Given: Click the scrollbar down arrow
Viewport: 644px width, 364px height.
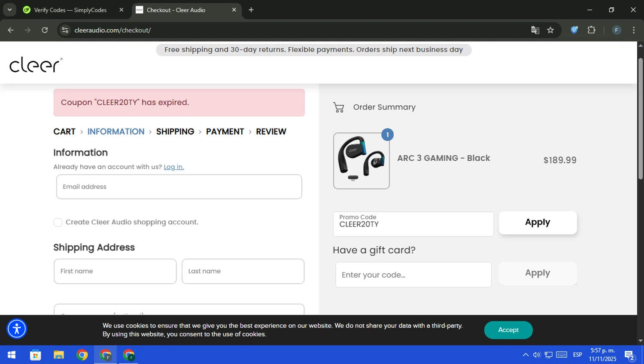Looking at the screenshot, I should coord(641,341).
